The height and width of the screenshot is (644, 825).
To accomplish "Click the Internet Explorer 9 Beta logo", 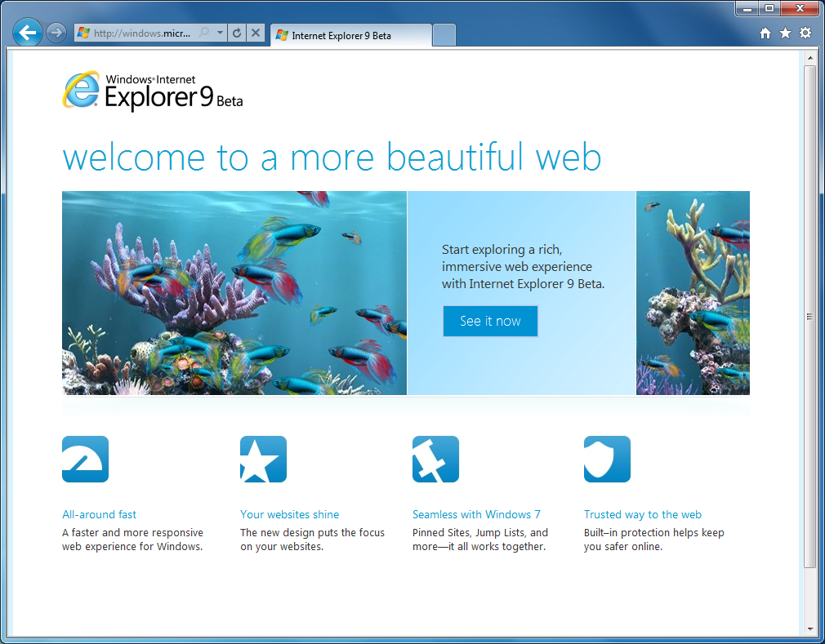I will [x=153, y=91].
